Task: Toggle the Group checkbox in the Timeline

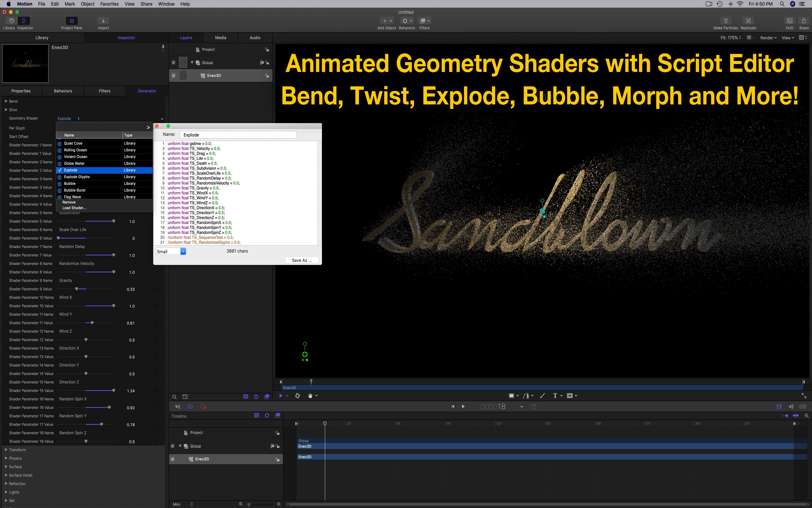Action: click(x=173, y=446)
